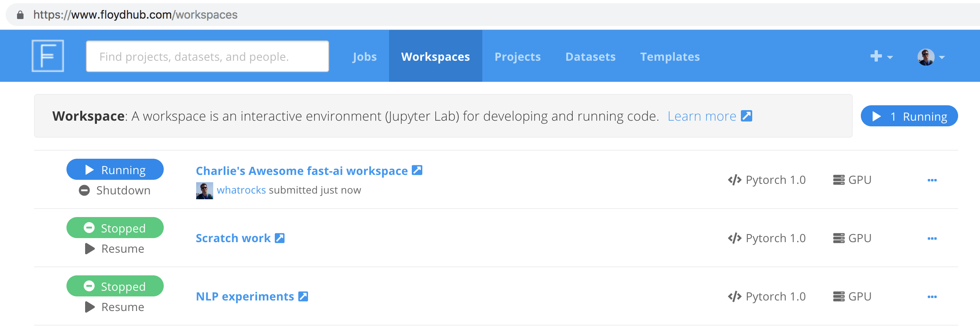Switch to the Jobs tab

[364, 57]
